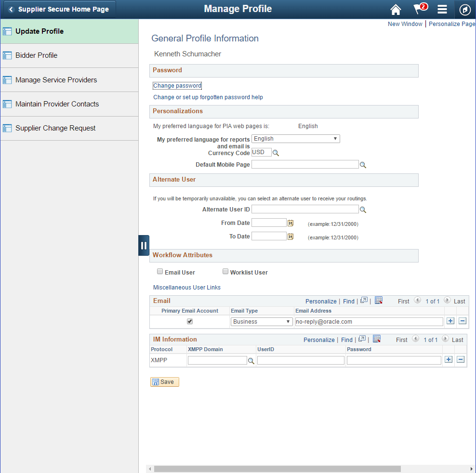Open the Currency Code lookup magnifier
This screenshot has height=473, width=476.
tap(275, 152)
